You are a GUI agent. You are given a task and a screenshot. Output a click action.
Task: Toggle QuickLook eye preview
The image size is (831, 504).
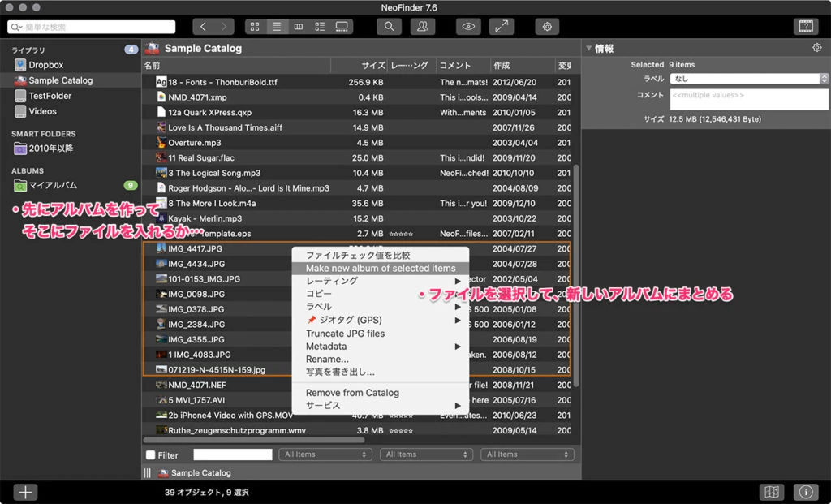click(468, 27)
